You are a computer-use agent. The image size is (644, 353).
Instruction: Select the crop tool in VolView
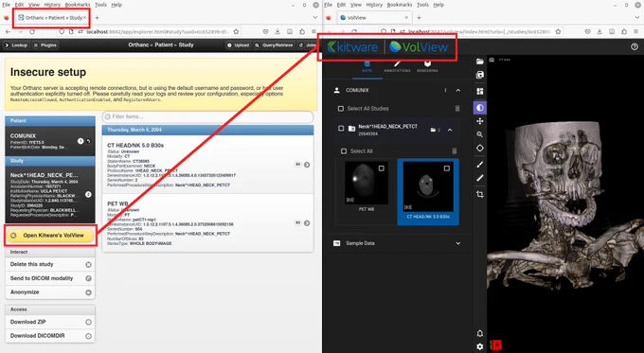click(480, 194)
